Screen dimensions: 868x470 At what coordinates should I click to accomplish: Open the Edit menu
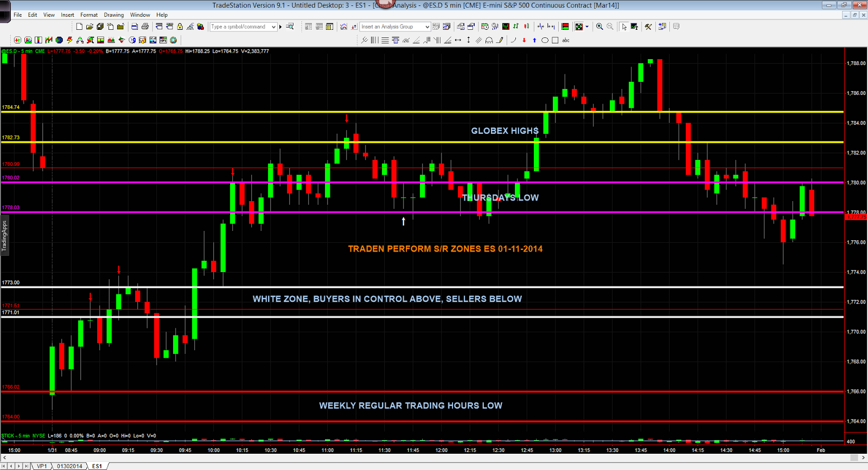click(x=33, y=15)
